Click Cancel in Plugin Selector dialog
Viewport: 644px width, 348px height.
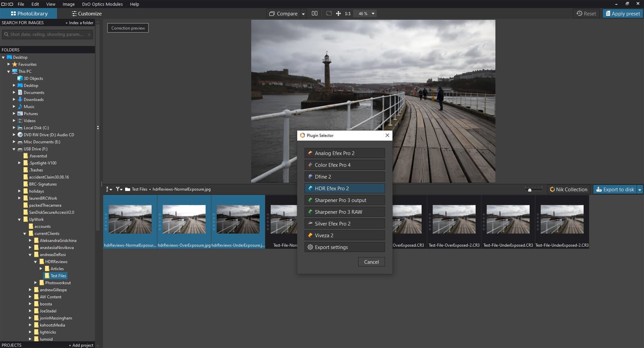pyautogui.click(x=372, y=262)
